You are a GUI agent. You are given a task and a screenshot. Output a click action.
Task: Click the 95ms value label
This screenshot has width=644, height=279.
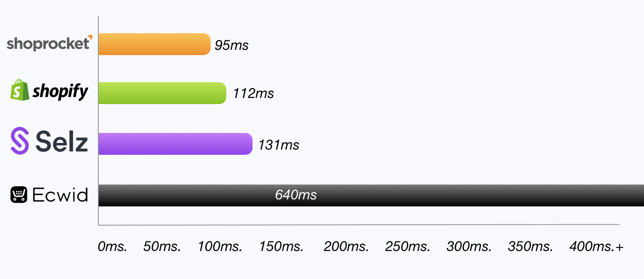232,45
